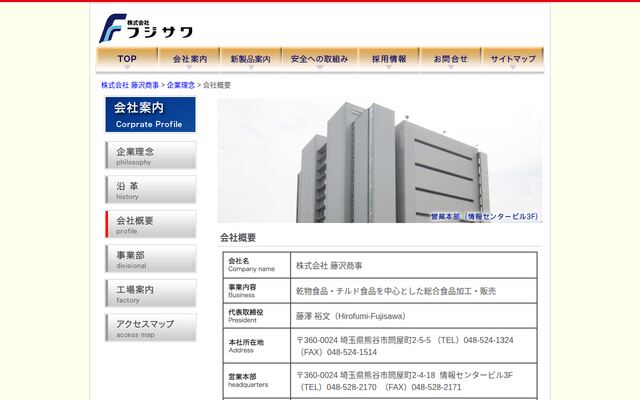Open the サイトマップ navigation tab
Image resolution: width=640 pixels, height=400 pixels.
click(x=513, y=59)
